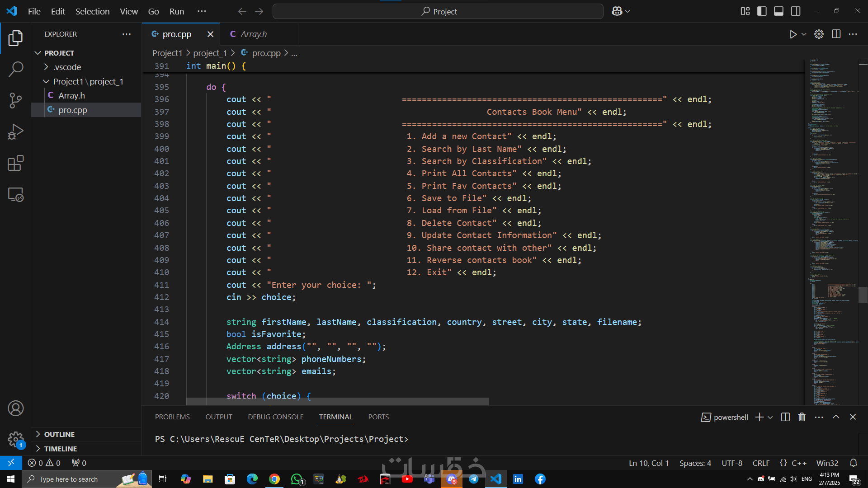Open the Selection menu
The image size is (868, 488).
(x=92, y=11)
